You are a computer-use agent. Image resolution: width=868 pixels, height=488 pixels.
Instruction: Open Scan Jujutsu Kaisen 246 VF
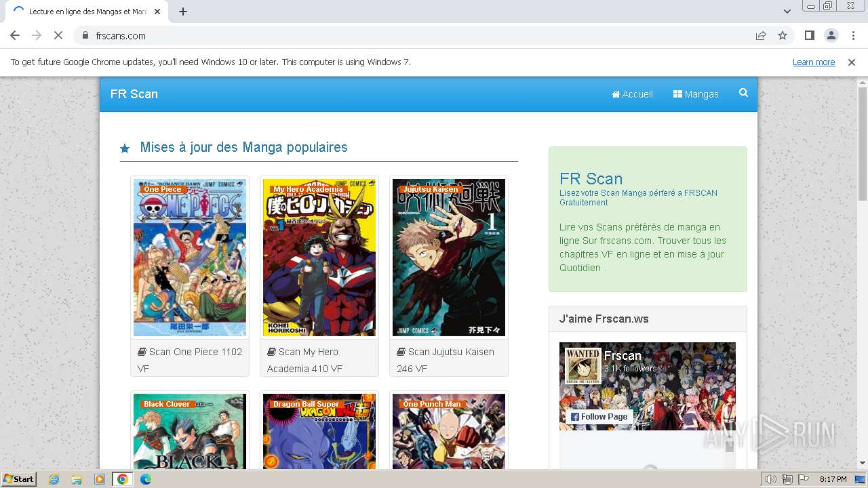tap(446, 360)
